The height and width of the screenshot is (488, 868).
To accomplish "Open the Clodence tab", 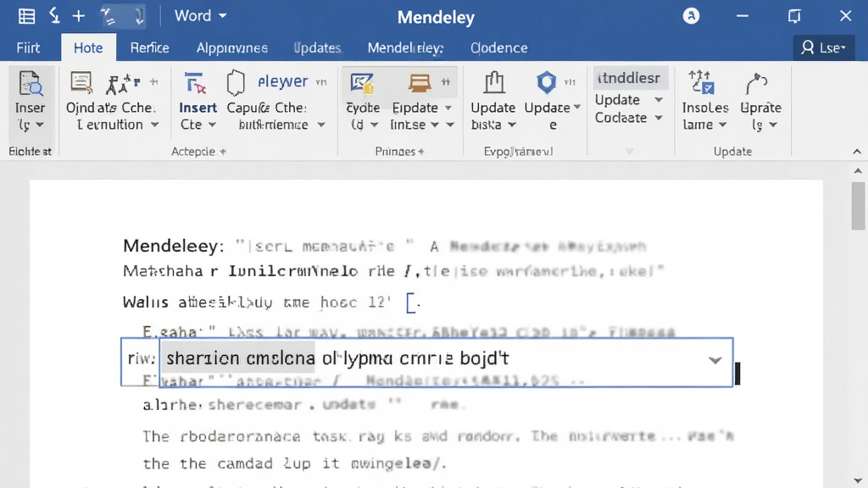I will point(498,47).
